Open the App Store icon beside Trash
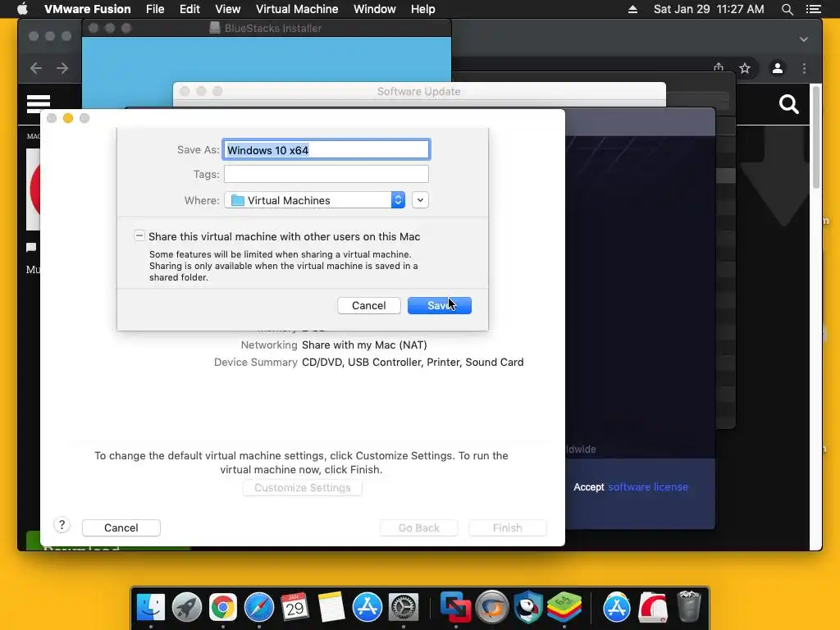 pyautogui.click(x=617, y=607)
